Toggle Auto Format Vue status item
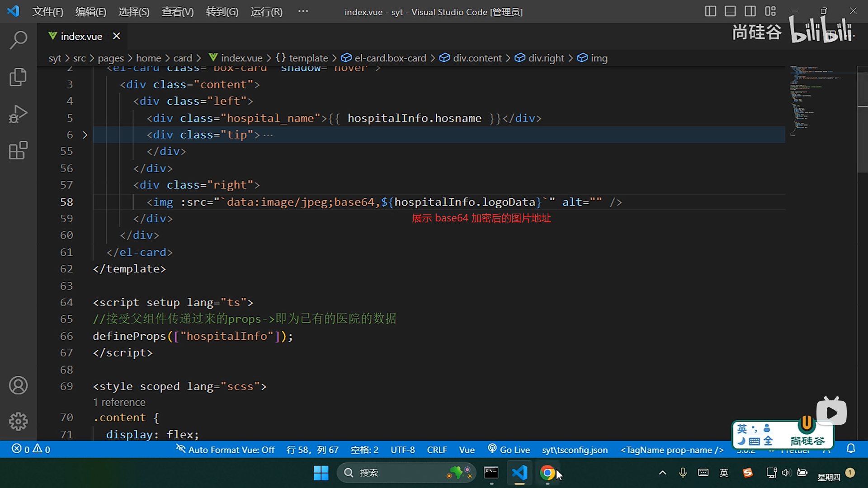This screenshot has width=868, height=488. click(x=225, y=450)
